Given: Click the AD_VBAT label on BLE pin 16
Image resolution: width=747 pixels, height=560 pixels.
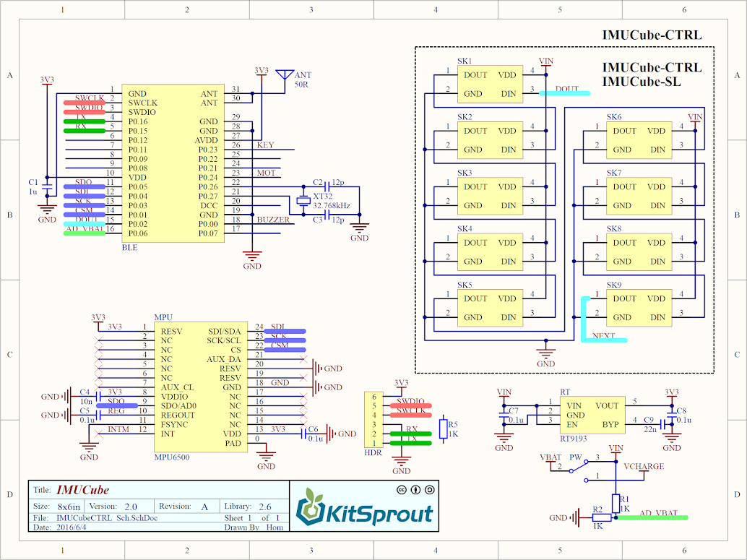Looking at the screenshot, I should (85, 229).
